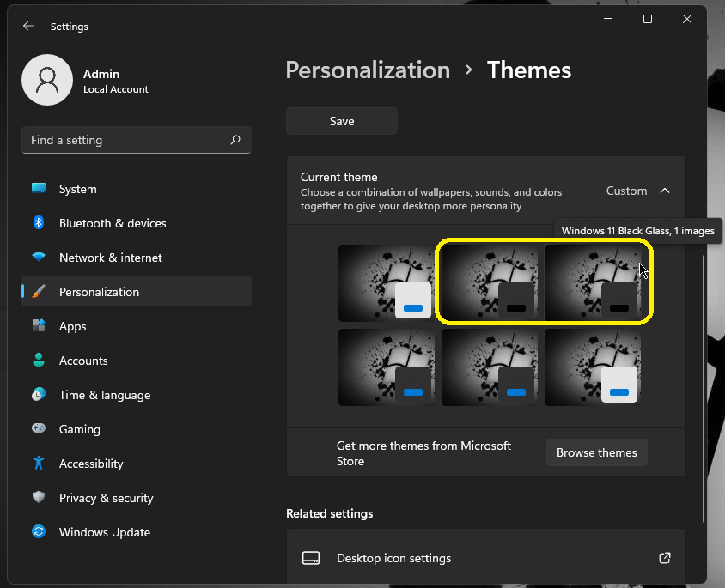This screenshot has height=588, width=725.
Task: Click the Admin account name
Action: click(x=101, y=74)
